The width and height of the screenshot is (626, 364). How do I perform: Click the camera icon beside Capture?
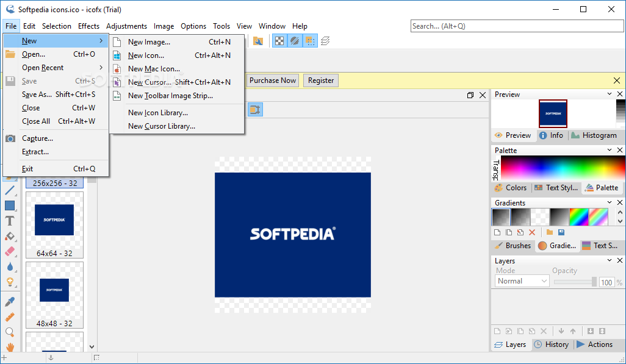pos(10,138)
